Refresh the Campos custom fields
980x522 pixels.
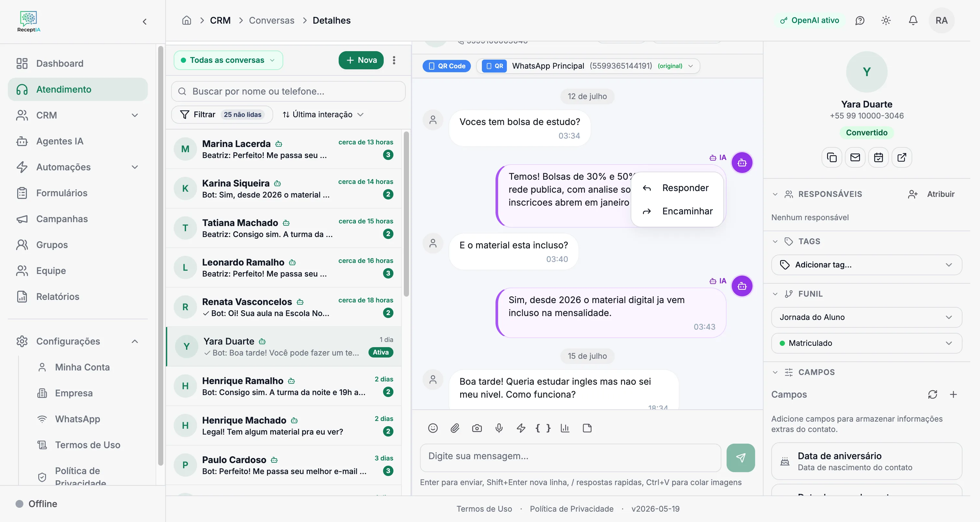pyautogui.click(x=932, y=395)
